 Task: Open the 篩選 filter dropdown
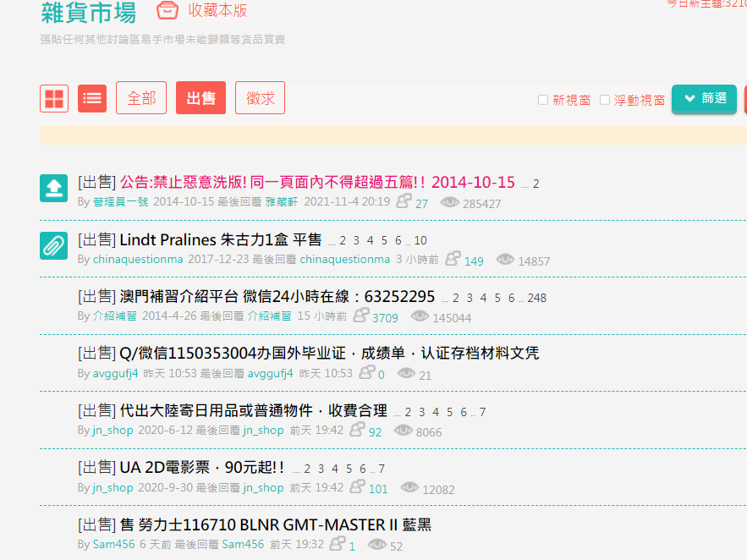click(704, 98)
